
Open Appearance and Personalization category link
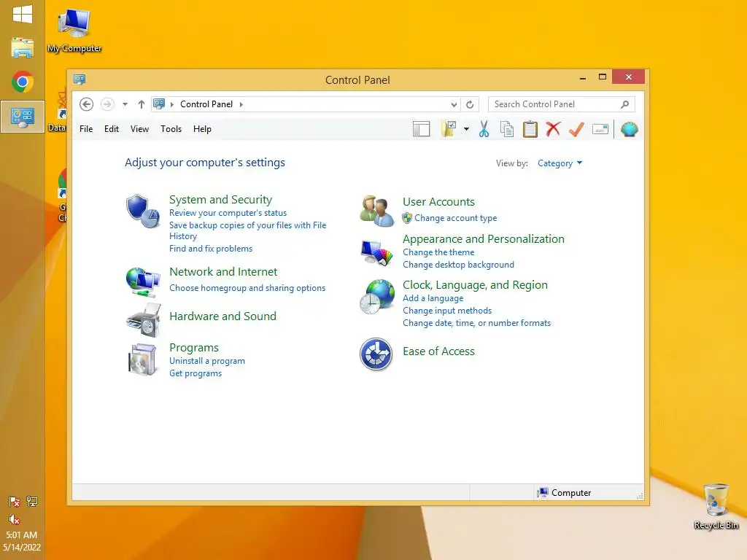484,239
